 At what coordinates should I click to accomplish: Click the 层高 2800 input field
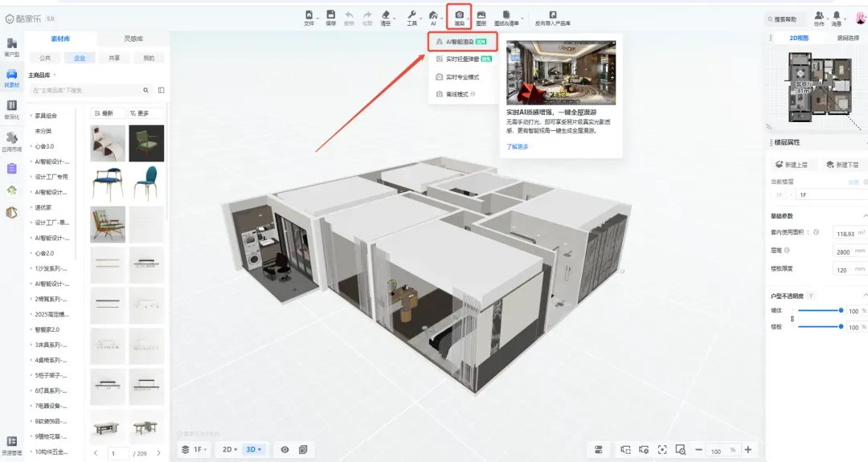click(x=850, y=251)
